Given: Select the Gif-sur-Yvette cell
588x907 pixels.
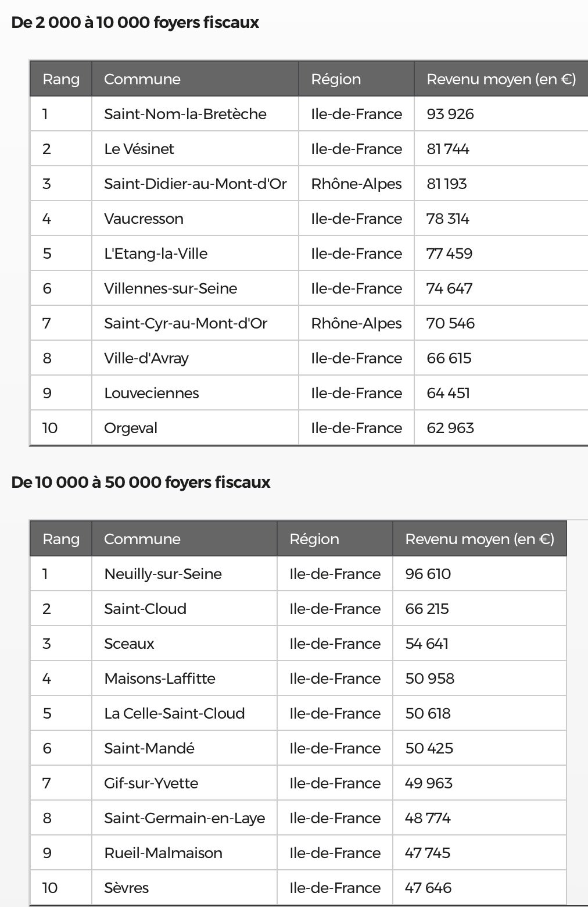Looking at the screenshot, I should 184,783.
